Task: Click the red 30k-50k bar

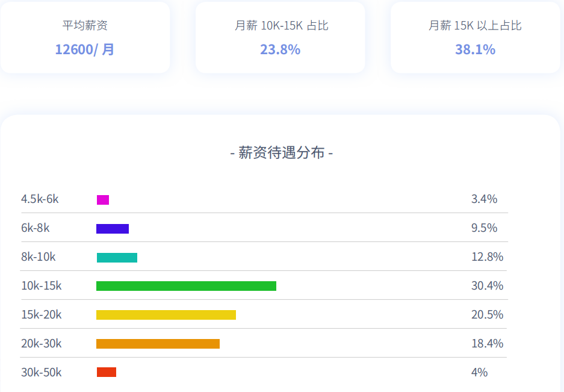Action: coord(106,372)
